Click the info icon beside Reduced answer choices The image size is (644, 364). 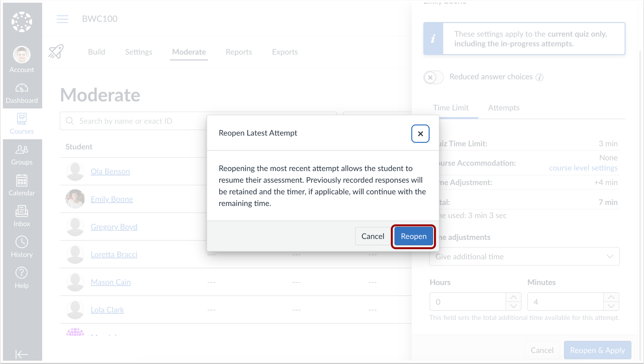pyautogui.click(x=540, y=77)
